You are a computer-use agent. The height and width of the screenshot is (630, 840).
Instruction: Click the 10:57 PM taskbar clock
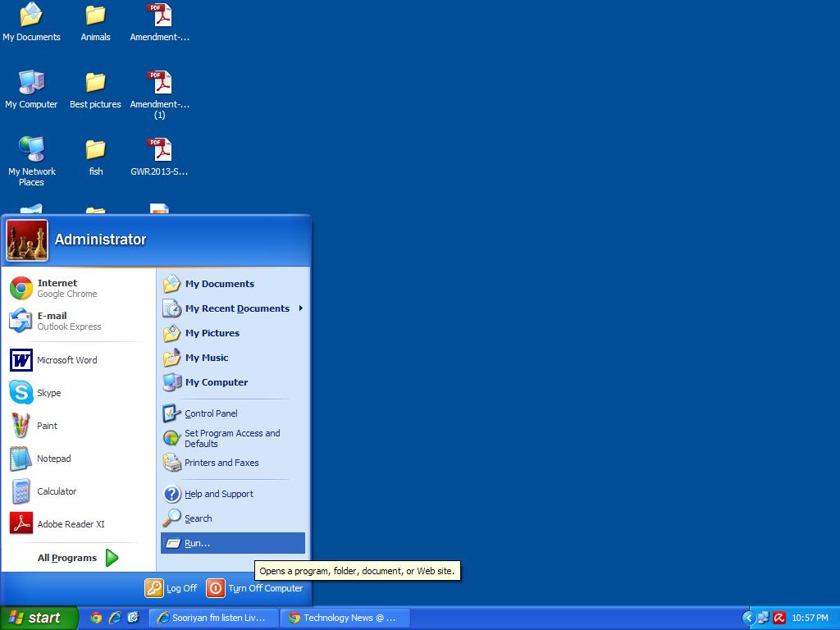(x=810, y=619)
